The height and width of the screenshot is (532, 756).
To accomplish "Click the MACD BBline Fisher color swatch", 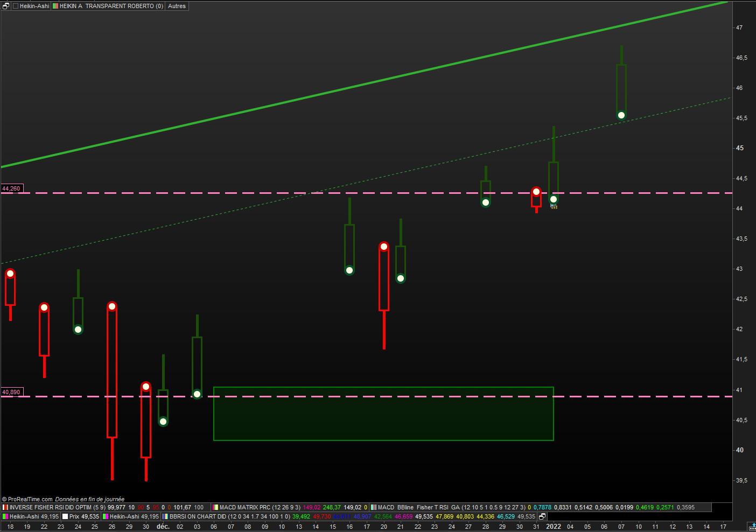I will pos(374,507).
